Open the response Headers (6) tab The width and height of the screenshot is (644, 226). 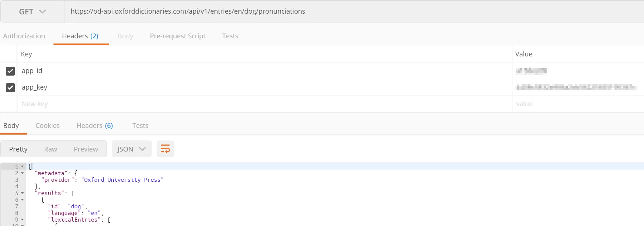(94, 126)
